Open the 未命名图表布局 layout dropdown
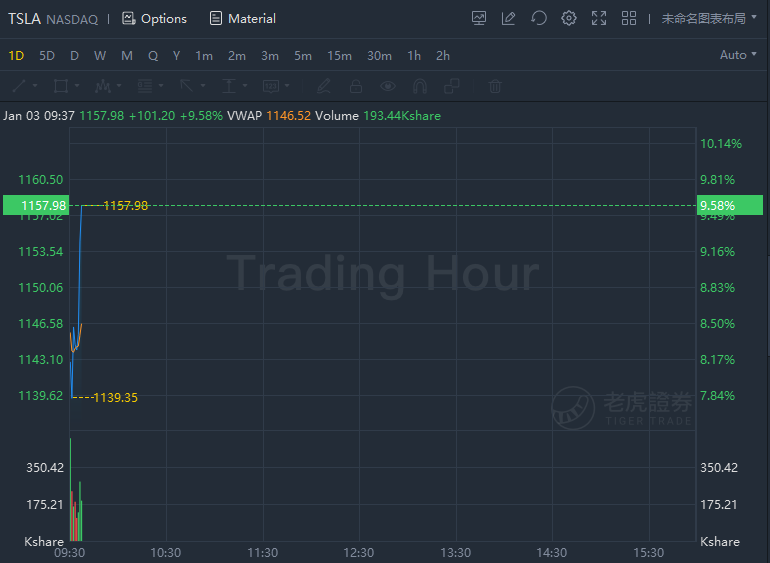Viewport: 770px width, 563px height. (x=709, y=19)
